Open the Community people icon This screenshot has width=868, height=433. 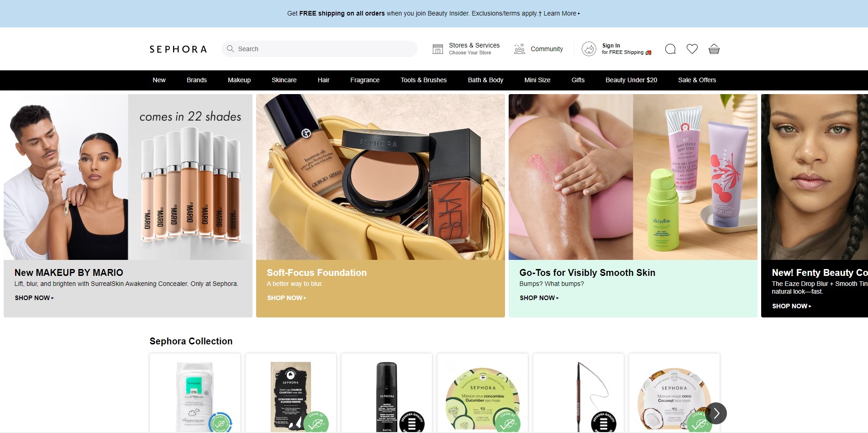click(x=519, y=49)
